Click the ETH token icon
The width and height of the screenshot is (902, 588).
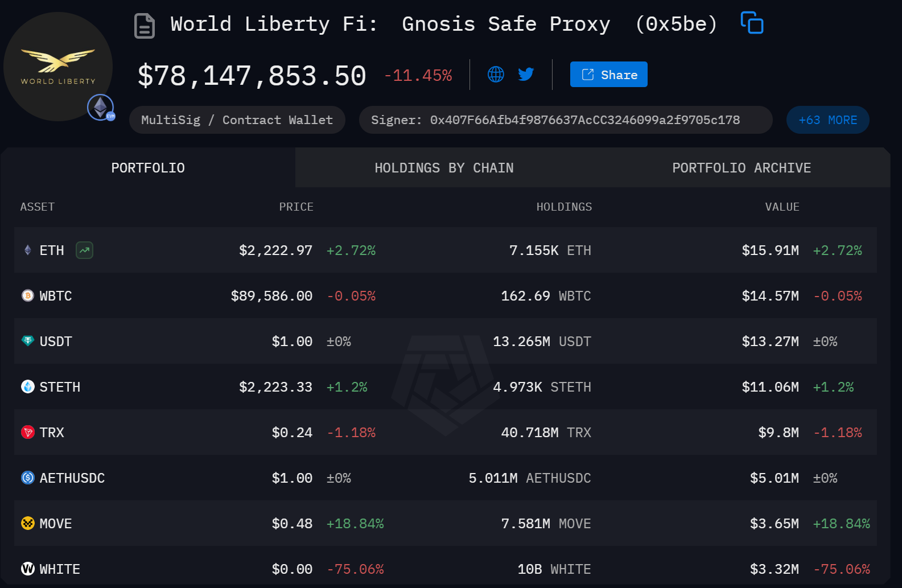coord(27,250)
